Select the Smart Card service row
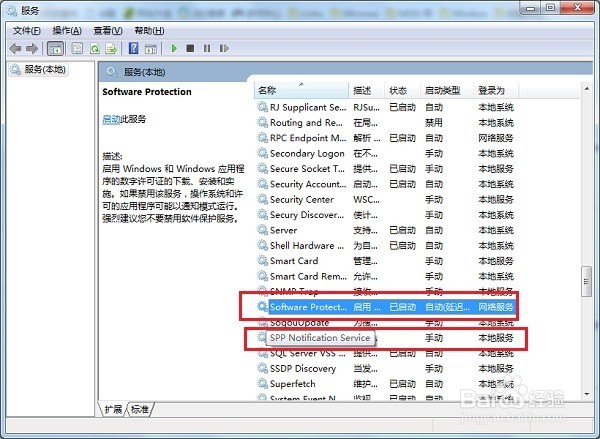The image size is (600, 439). pyautogui.click(x=385, y=261)
